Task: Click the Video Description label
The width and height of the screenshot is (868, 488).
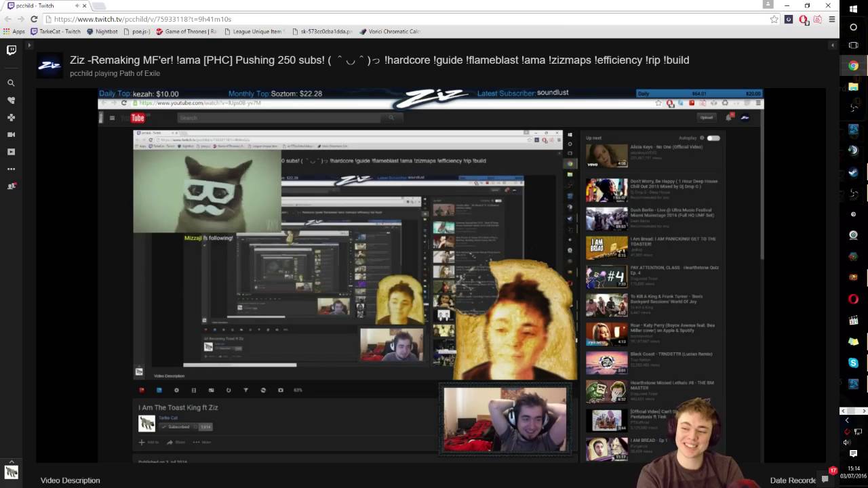Action: [70, 481]
